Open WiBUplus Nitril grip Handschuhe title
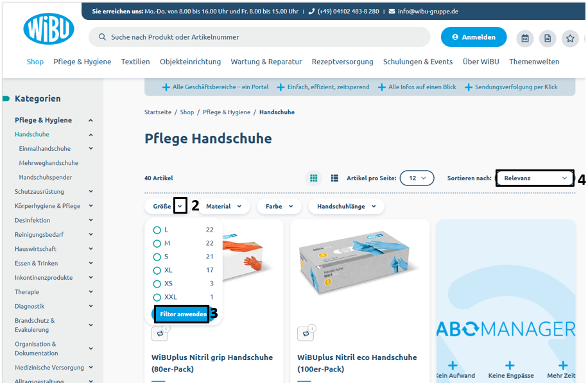Viewport: 588px width, 385px height. pyautogui.click(x=212, y=363)
